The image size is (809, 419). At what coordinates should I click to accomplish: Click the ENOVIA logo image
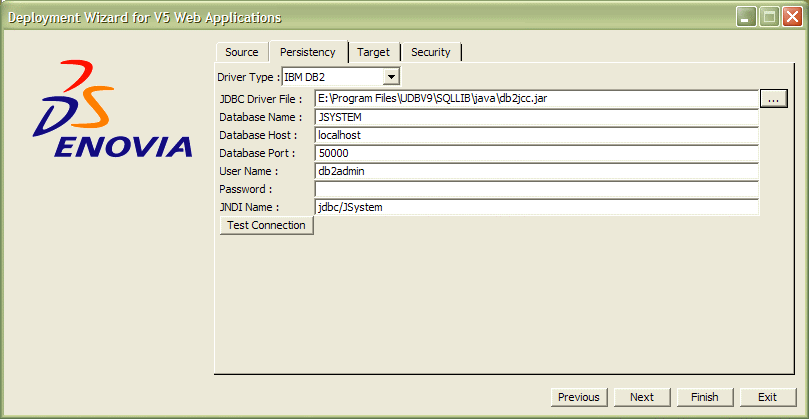pyautogui.click(x=111, y=110)
